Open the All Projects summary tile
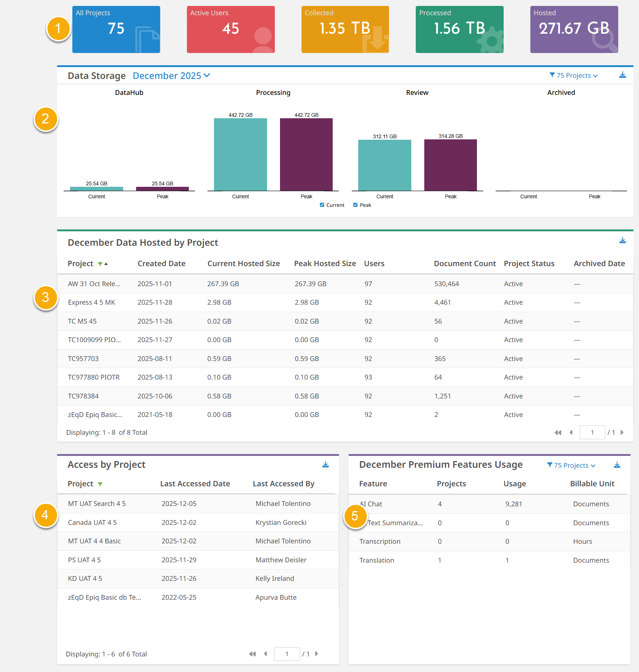639x672 pixels. click(x=116, y=29)
